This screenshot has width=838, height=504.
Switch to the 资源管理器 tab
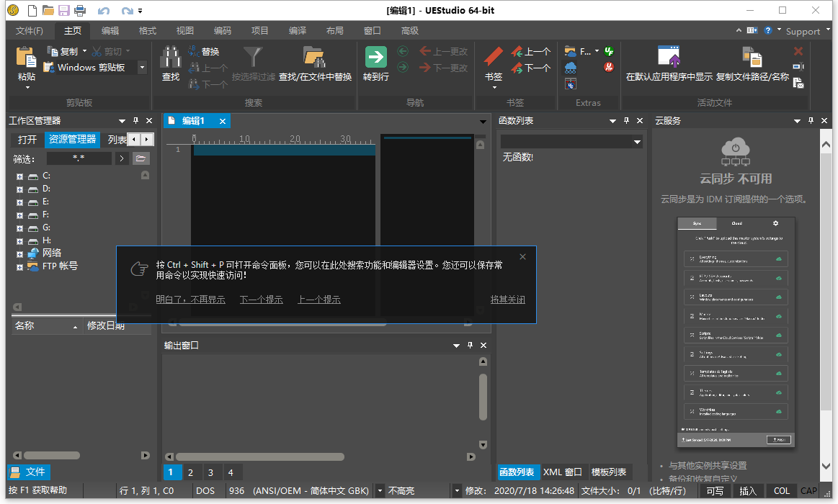point(73,140)
